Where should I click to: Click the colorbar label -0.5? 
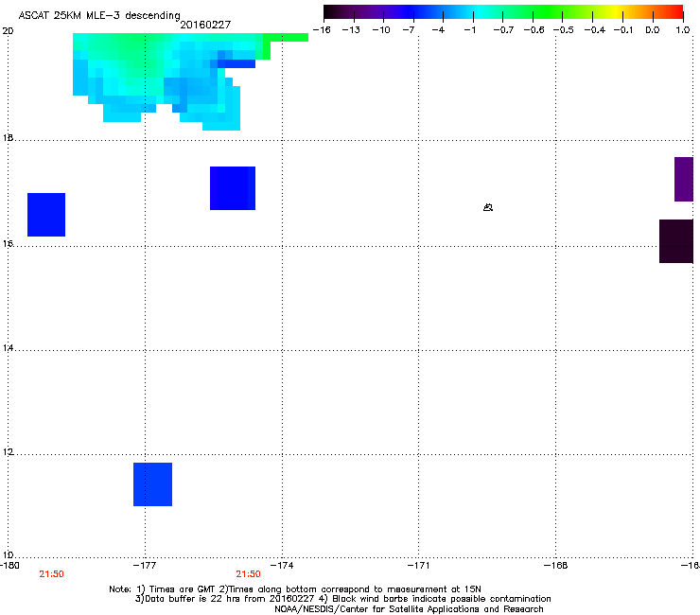pyautogui.click(x=564, y=30)
